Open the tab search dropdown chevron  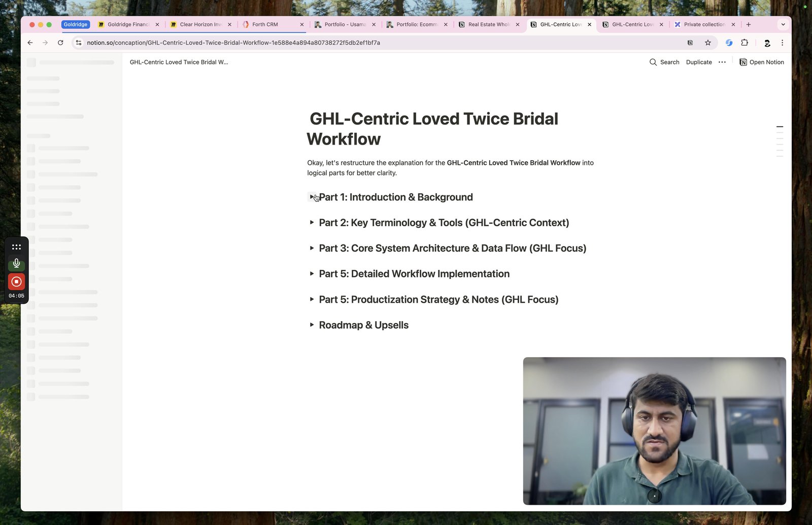pos(783,24)
